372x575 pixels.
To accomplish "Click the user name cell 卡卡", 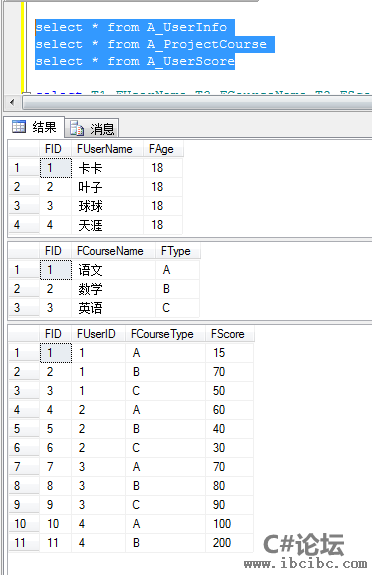I will point(107,168).
